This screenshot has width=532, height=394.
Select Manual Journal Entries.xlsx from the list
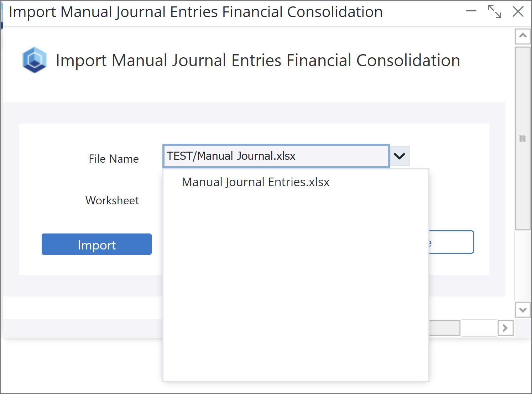click(256, 182)
